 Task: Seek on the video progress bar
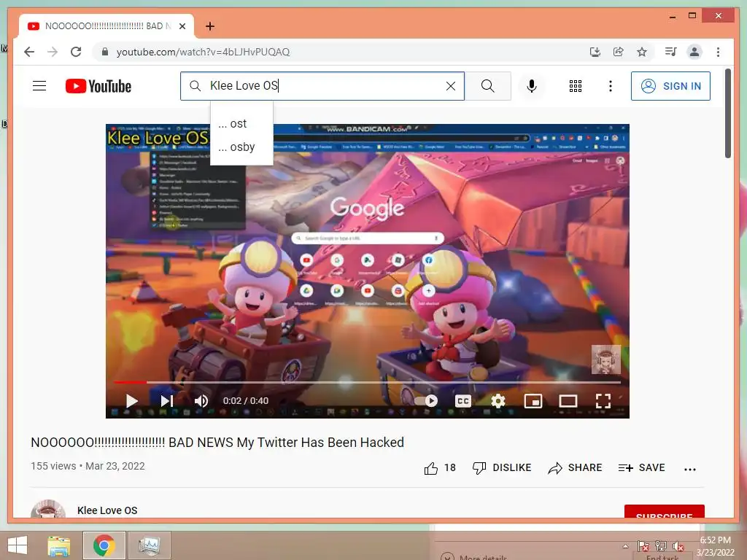pyautogui.click(x=368, y=382)
